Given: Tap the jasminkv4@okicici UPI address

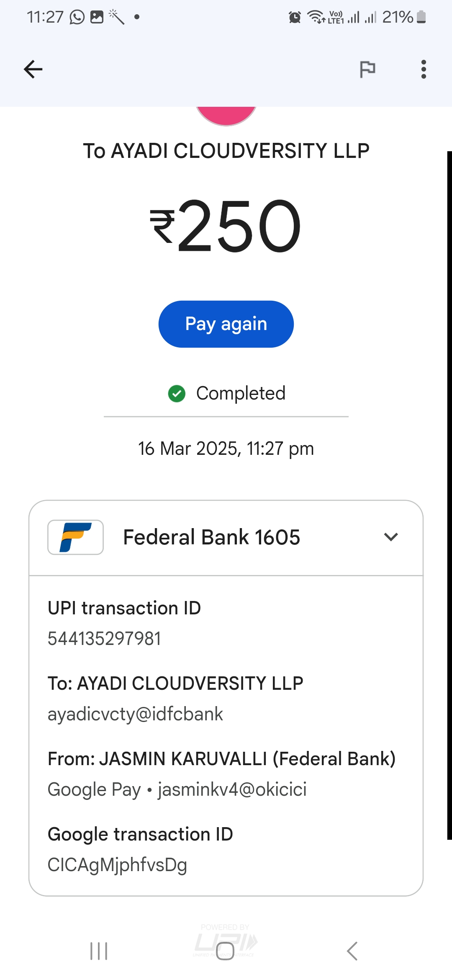Looking at the screenshot, I should (x=232, y=789).
